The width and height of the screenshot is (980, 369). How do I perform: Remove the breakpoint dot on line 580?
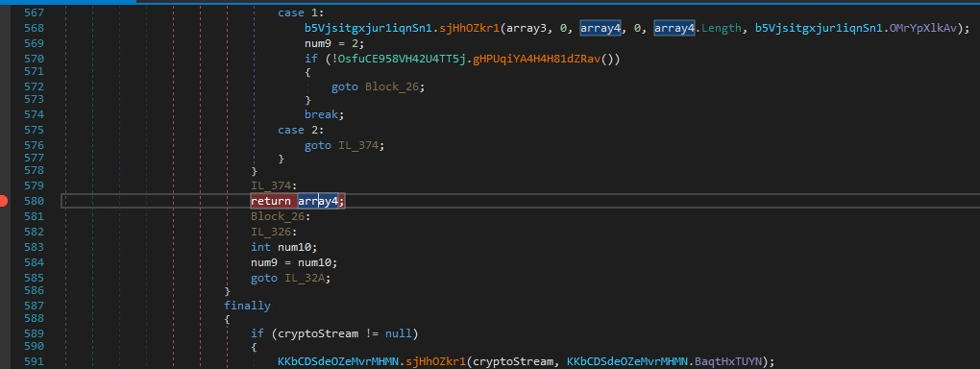(x=4, y=201)
